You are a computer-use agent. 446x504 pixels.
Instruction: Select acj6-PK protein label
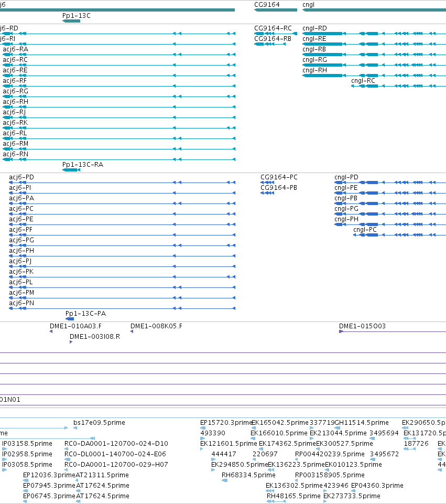[21, 272]
